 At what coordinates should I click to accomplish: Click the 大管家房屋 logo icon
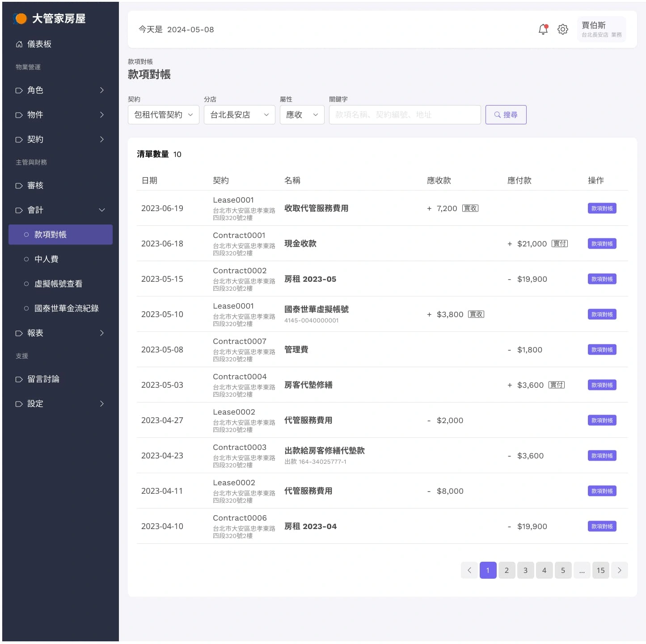click(20, 18)
